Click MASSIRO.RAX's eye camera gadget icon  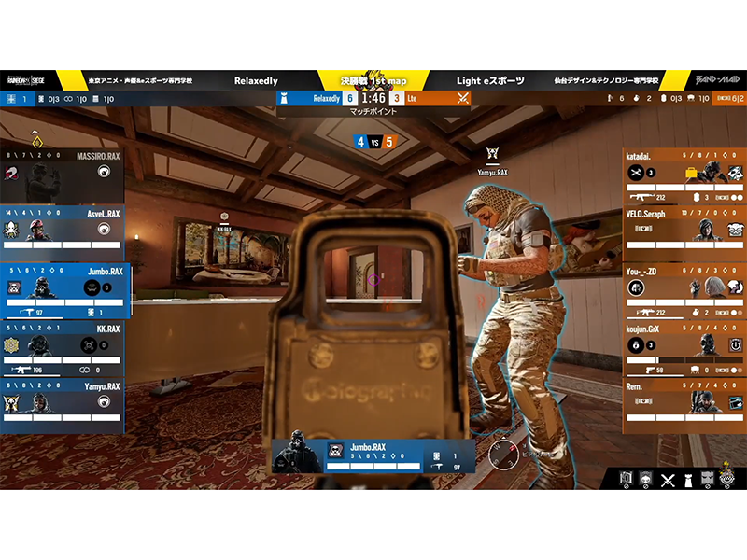click(104, 172)
